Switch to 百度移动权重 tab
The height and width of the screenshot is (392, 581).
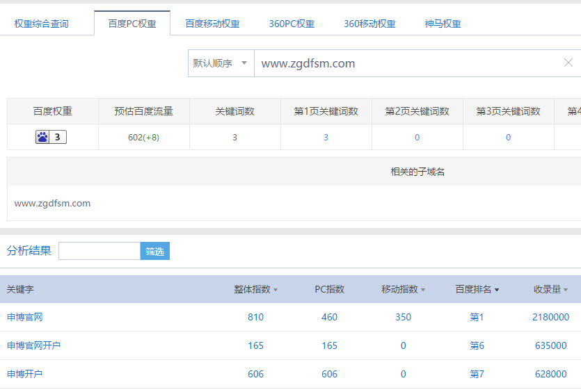(x=212, y=24)
